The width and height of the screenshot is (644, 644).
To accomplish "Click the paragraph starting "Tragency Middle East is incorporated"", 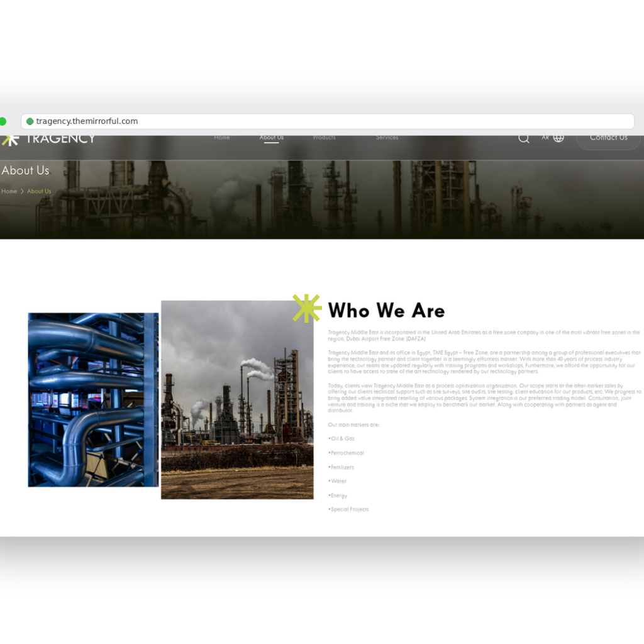I will [484, 336].
